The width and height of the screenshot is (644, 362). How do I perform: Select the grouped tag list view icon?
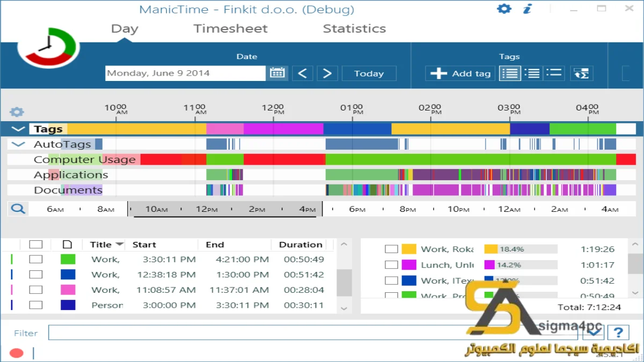[x=532, y=73]
